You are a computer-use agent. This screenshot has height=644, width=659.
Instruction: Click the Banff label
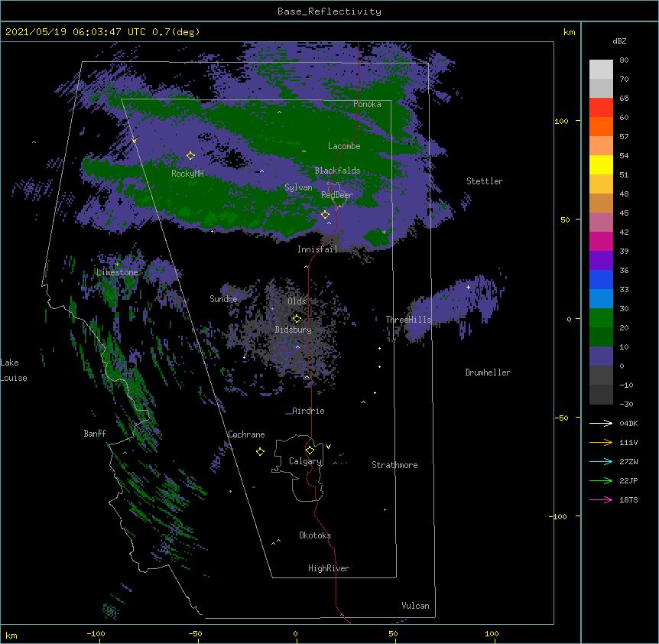(x=95, y=434)
